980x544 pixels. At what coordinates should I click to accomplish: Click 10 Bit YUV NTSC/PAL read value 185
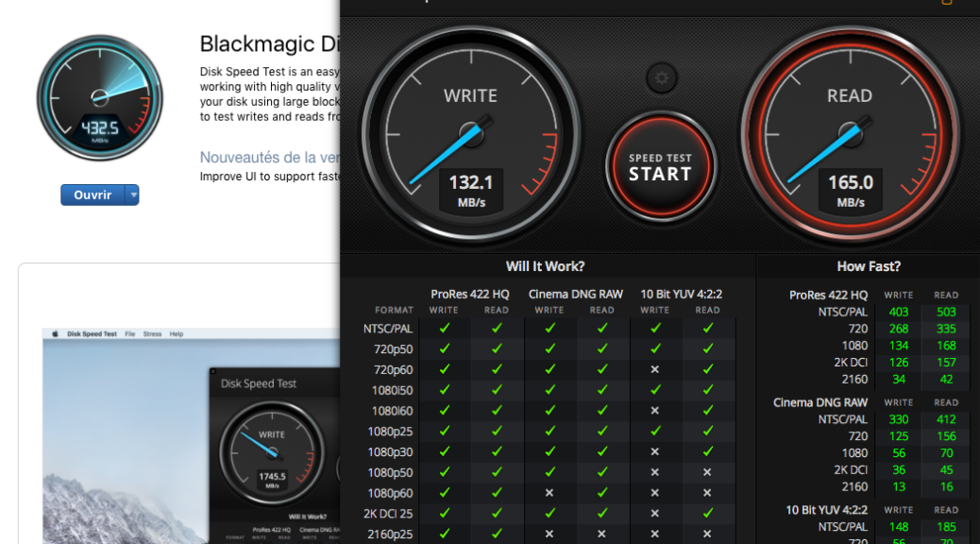pos(946,527)
